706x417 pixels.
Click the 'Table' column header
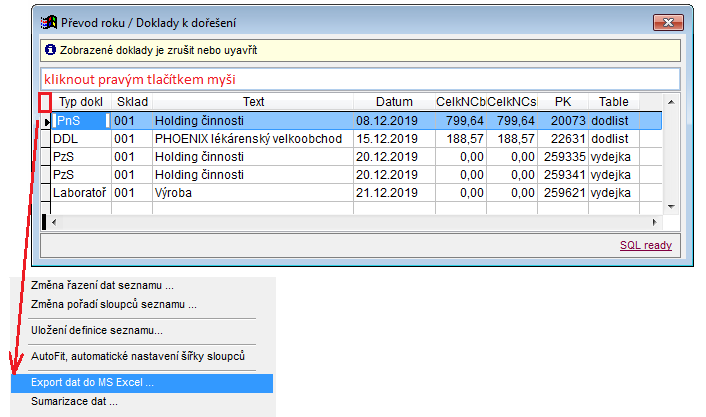pyautogui.click(x=614, y=102)
